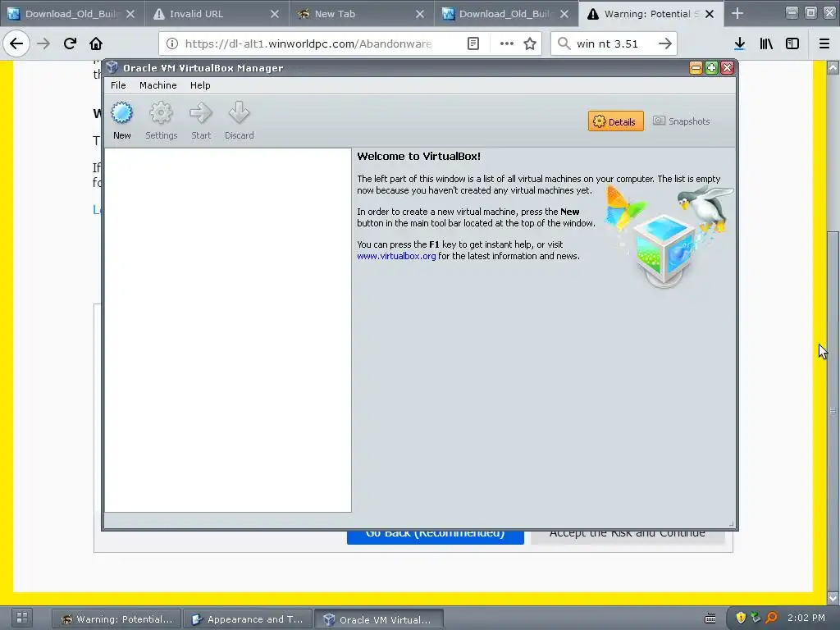Click the Welcome to VirtualBox! heading
The image size is (840, 630).
tap(419, 157)
